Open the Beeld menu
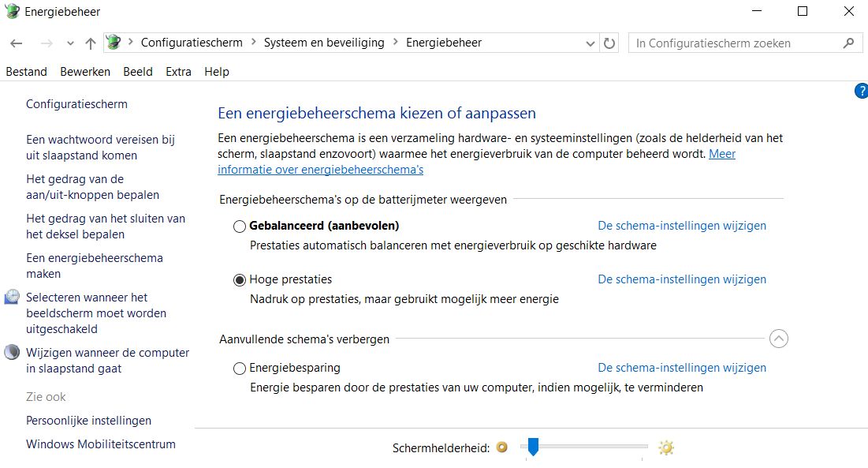The image size is (868, 468). (138, 72)
